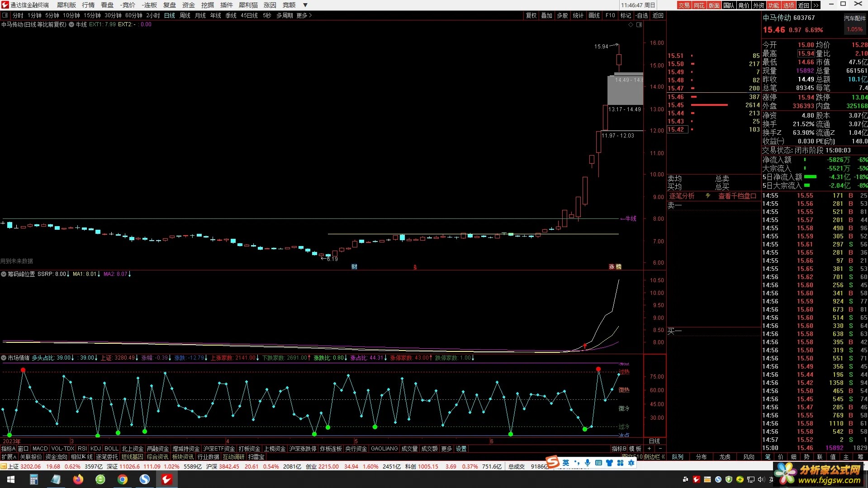
Task: Open Google Chrome from the taskbar
Action: pyautogui.click(x=122, y=479)
